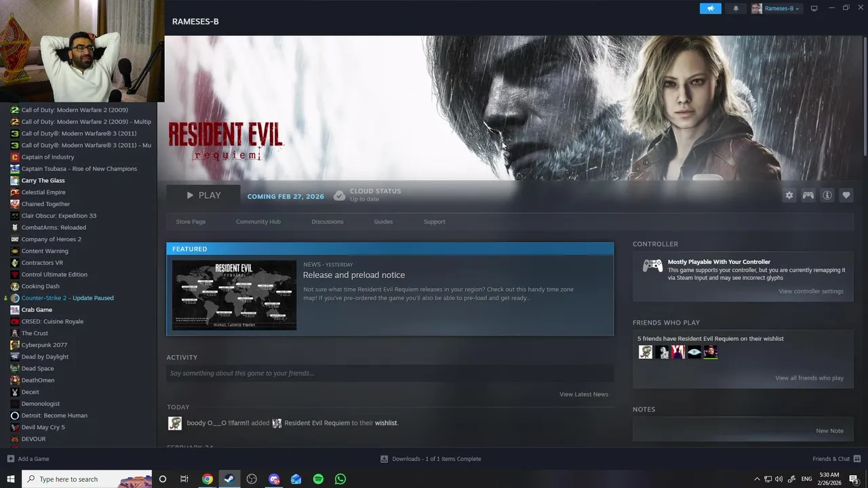Open the Guides tab
The height and width of the screenshot is (488, 868).
[383, 222]
